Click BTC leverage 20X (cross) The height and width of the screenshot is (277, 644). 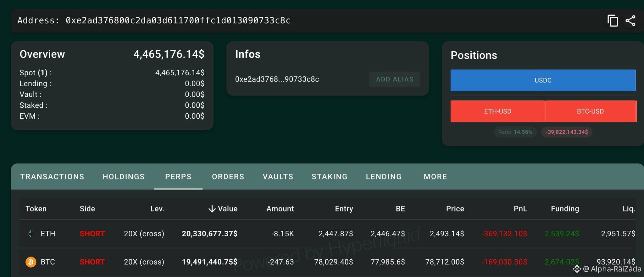pos(144,262)
